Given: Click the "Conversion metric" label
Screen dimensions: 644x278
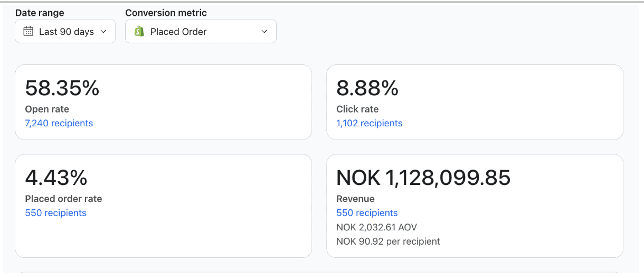Looking at the screenshot, I should pos(166,13).
